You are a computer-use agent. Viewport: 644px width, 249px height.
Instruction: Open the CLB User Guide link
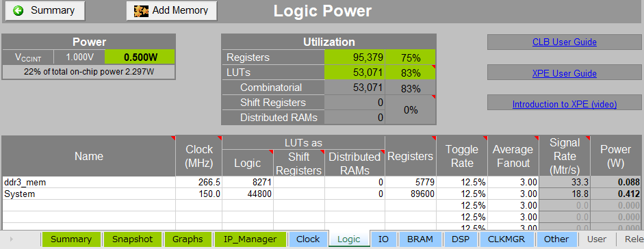coord(565,42)
